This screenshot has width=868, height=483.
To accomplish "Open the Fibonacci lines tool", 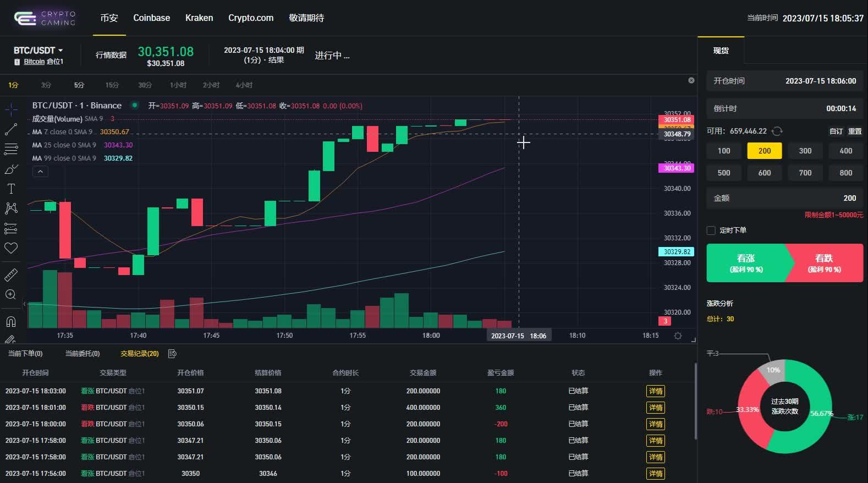I will pos(11,149).
